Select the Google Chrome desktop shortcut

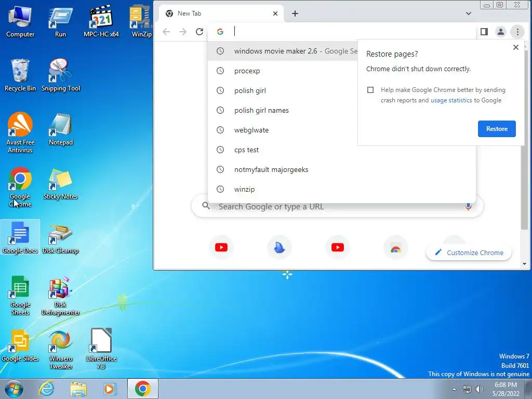point(20,187)
